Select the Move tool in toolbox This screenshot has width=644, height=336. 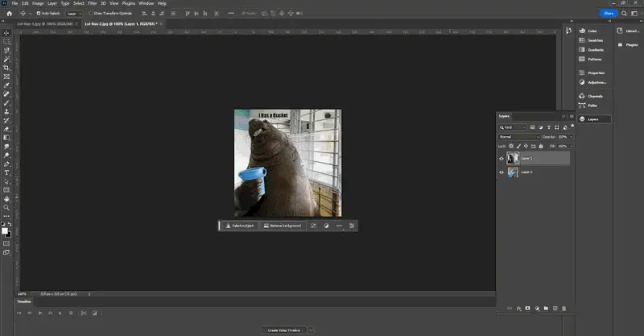6,33
